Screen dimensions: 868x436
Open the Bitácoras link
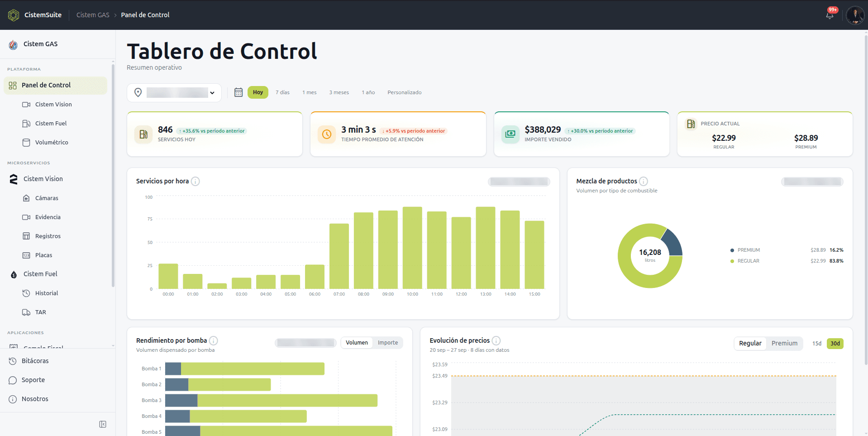click(35, 361)
